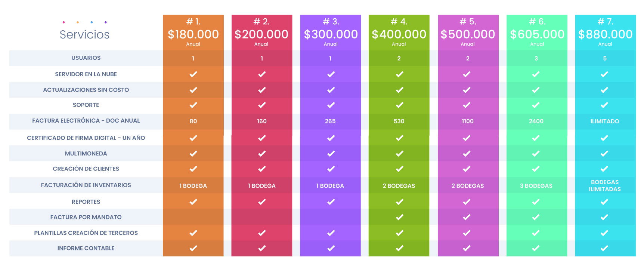The image size is (644, 274).
Task: Click the Reportes checkmark in plan #3
Action: tap(331, 202)
